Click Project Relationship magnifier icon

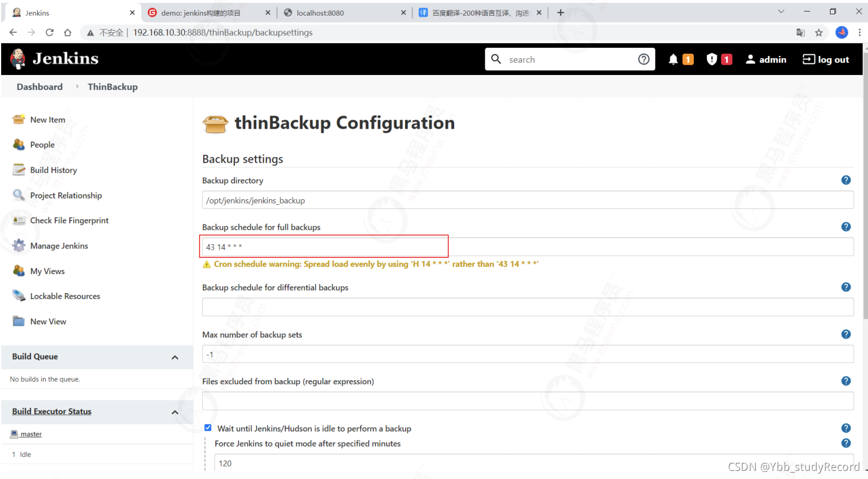(x=19, y=195)
